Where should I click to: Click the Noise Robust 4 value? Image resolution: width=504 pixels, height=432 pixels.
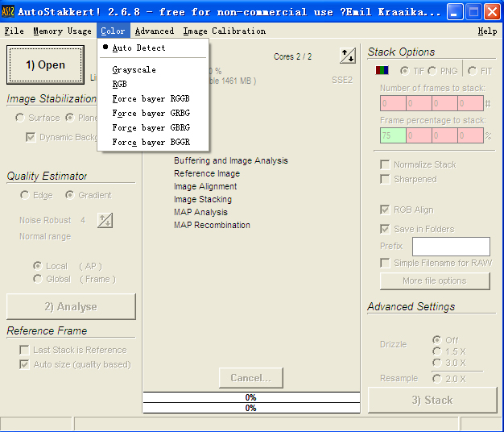83,220
